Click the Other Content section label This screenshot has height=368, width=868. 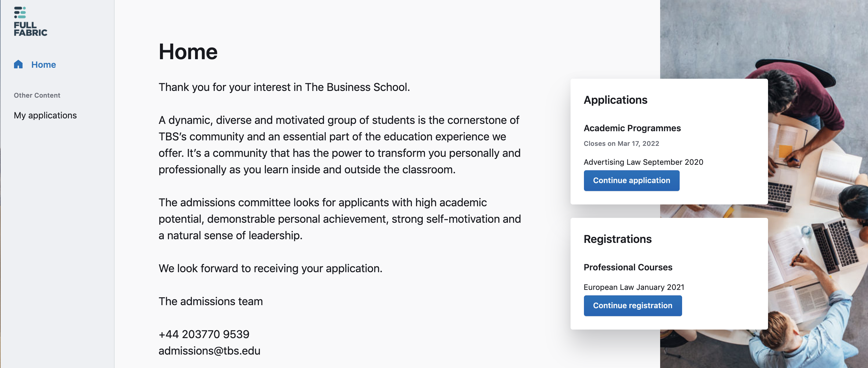(x=37, y=96)
